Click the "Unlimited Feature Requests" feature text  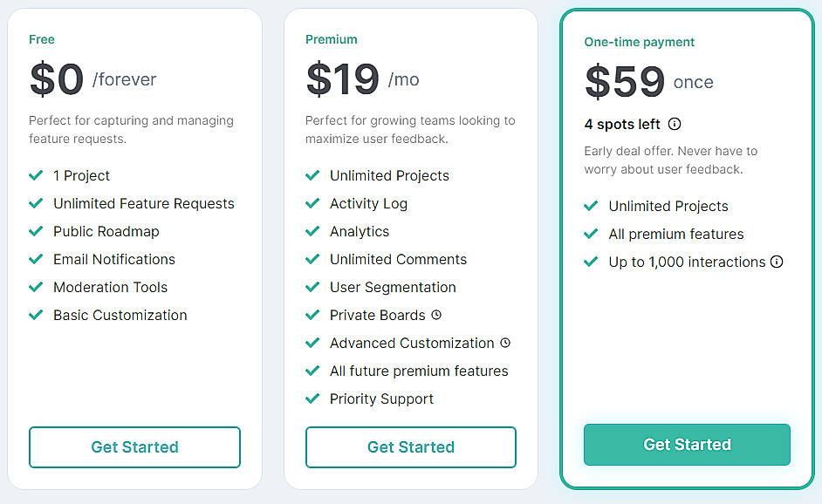coord(143,203)
